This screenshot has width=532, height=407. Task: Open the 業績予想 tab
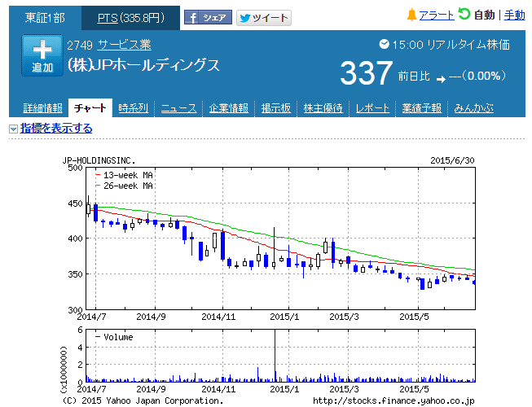point(422,108)
